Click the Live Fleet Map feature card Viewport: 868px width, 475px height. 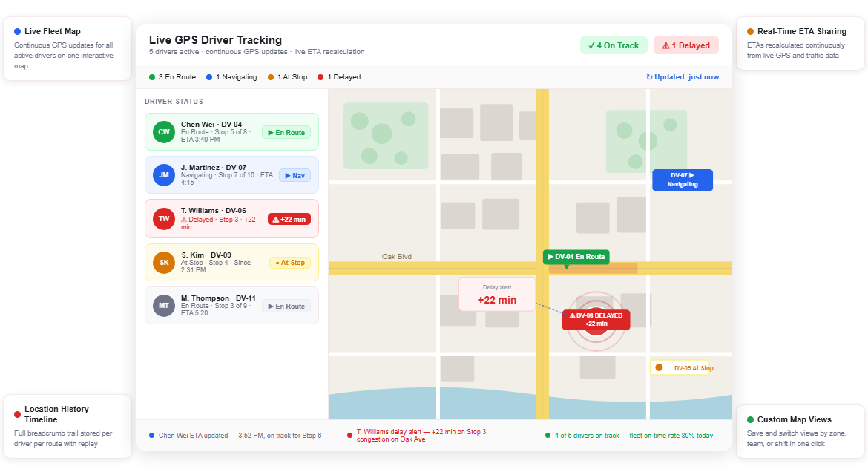(68, 49)
